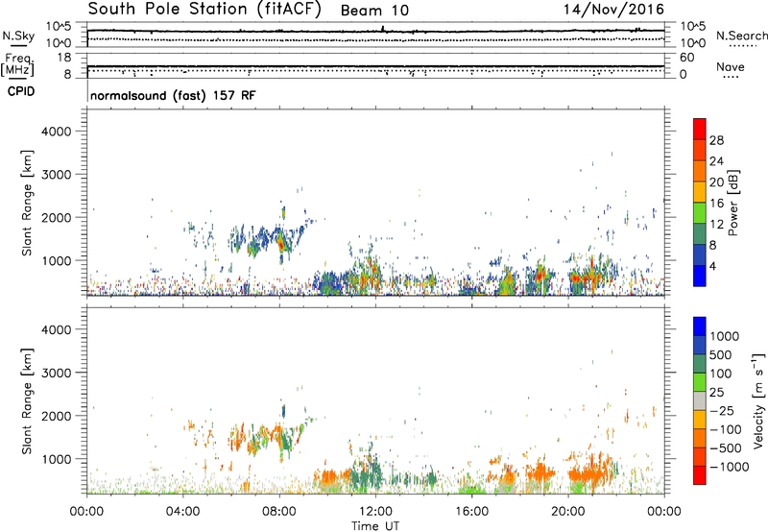Click the 'Slant Range [km]' label of velocity panel
Image resolution: width=768 pixels, height=532 pixels.
click(28, 401)
